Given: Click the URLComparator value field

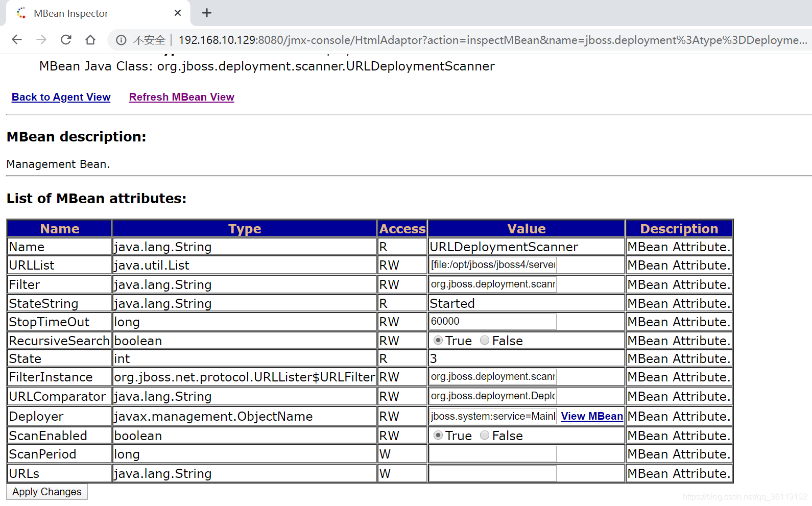Looking at the screenshot, I should click(493, 396).
